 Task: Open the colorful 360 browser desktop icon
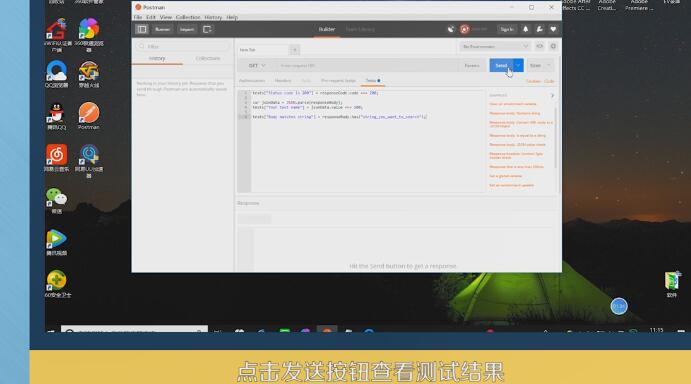click(89, 34)
